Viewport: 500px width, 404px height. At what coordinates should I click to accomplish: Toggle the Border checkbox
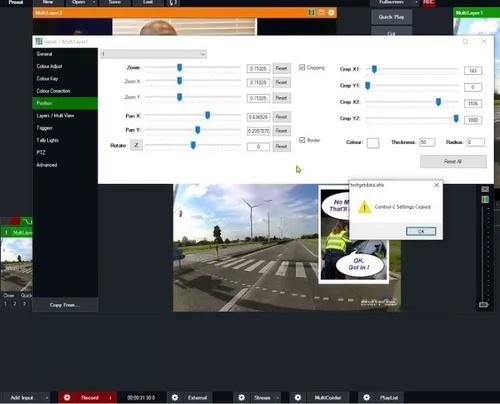tap(302, 140)
